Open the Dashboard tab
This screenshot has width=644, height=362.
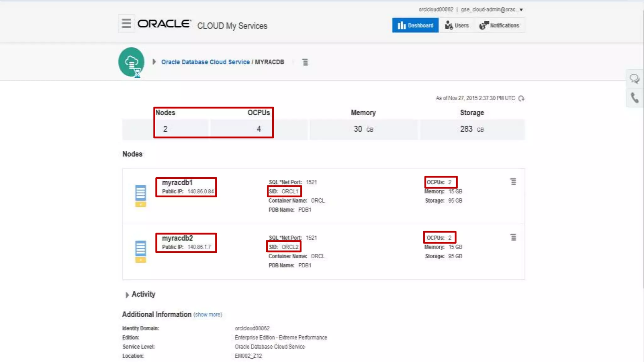[415, 25]
